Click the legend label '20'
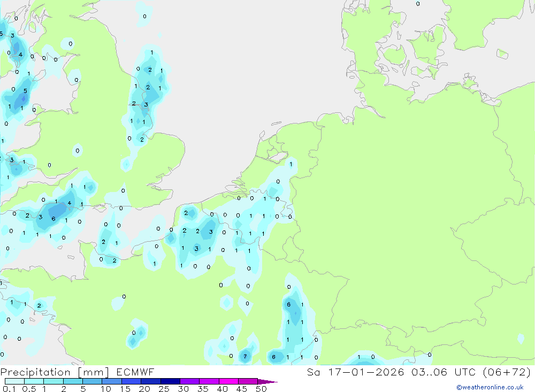 pos(144,389)
